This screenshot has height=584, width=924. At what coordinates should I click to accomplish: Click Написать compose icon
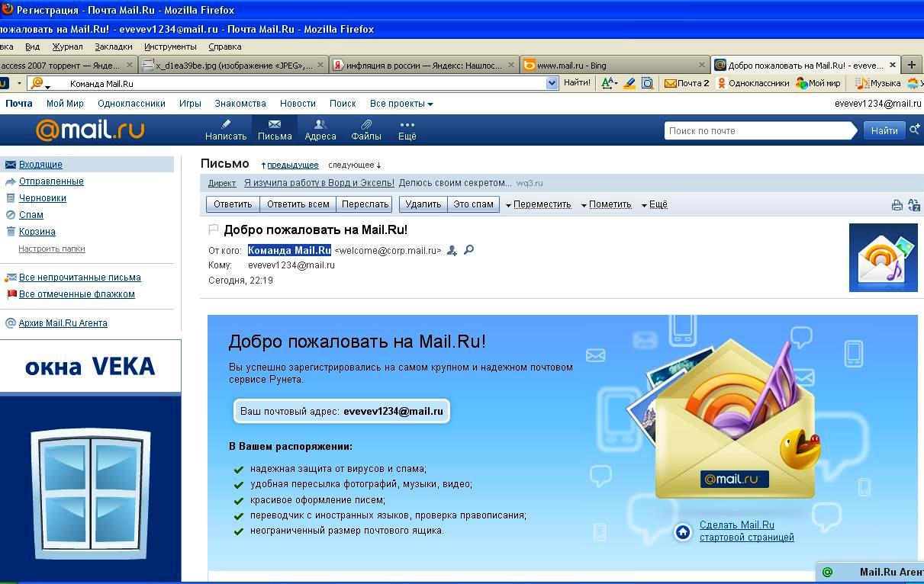tap(226, 130)
